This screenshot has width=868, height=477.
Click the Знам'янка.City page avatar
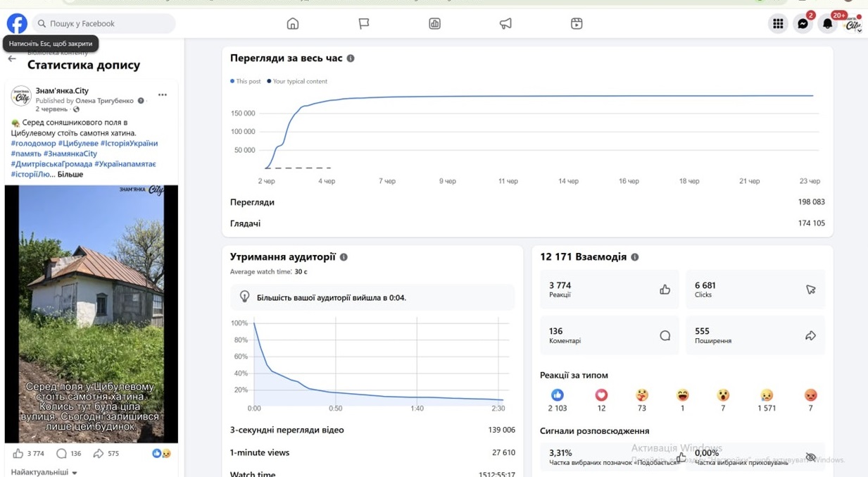pos(21,97)
